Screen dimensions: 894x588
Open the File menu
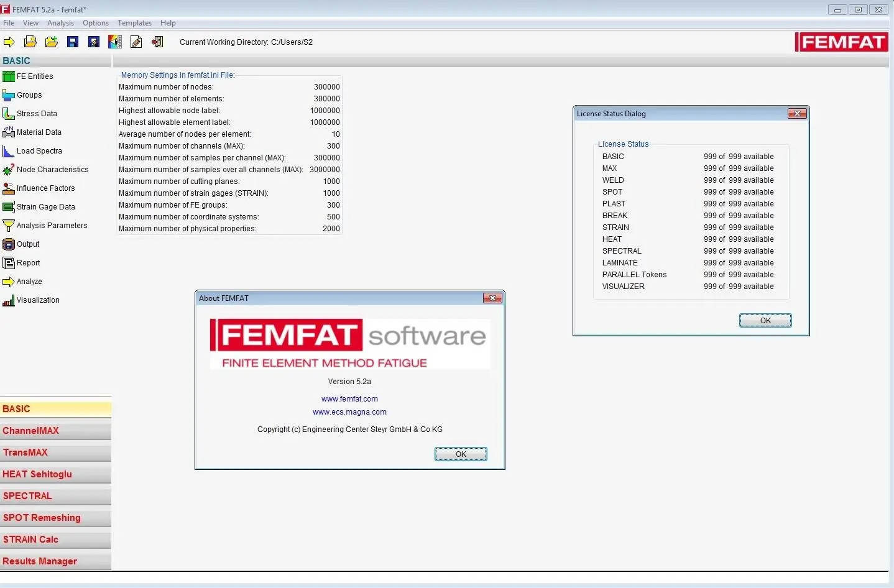click(x=9, y=23)
